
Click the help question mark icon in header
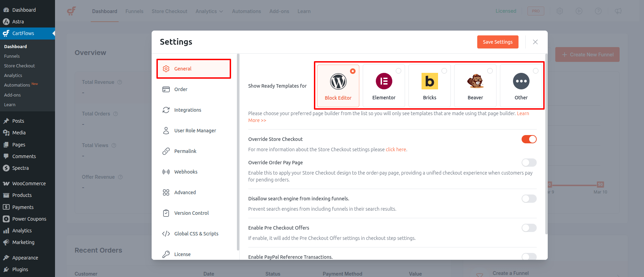(598, 11)
